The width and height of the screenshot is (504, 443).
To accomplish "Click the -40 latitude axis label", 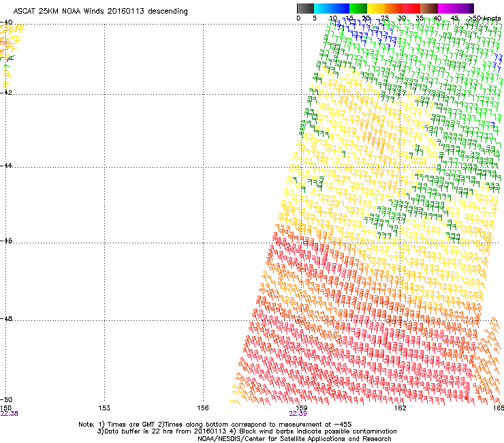I will point(6,22).
